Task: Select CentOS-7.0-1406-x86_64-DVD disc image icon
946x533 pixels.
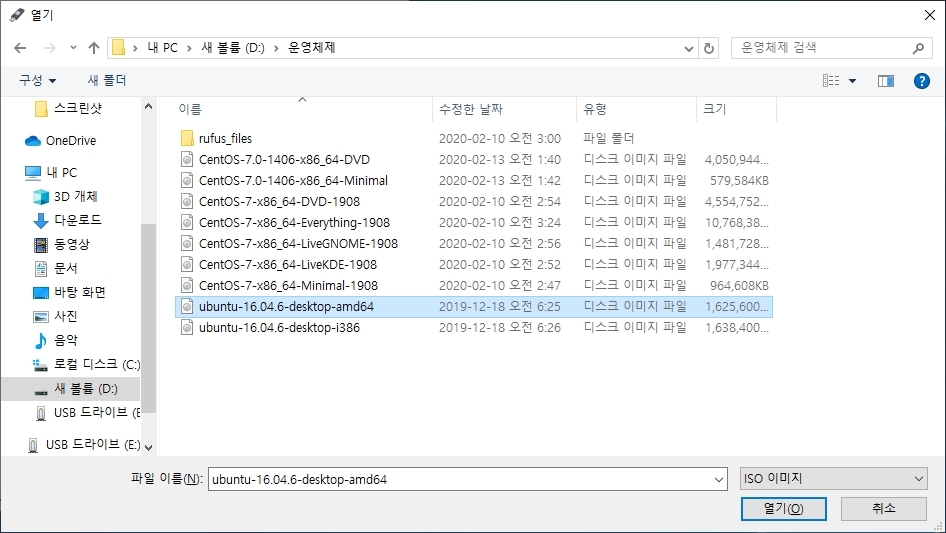Action: pyautogui.click(x=187, y=159)
